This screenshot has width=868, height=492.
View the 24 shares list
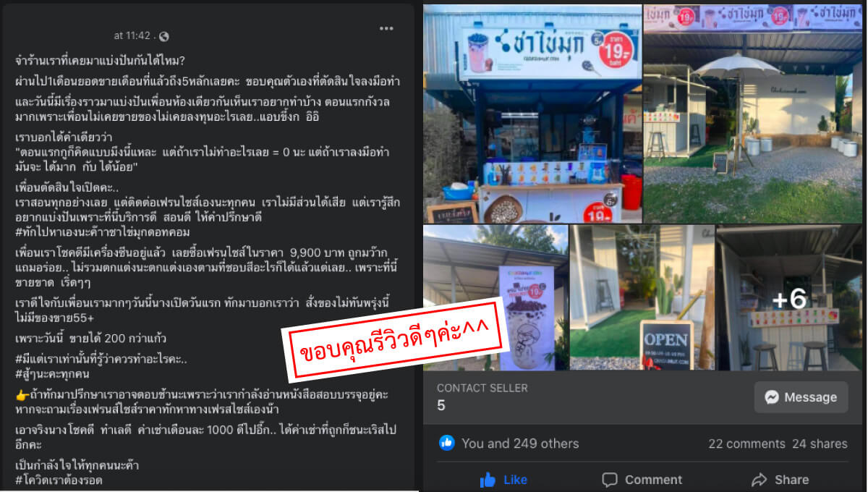tap(820, 444)
